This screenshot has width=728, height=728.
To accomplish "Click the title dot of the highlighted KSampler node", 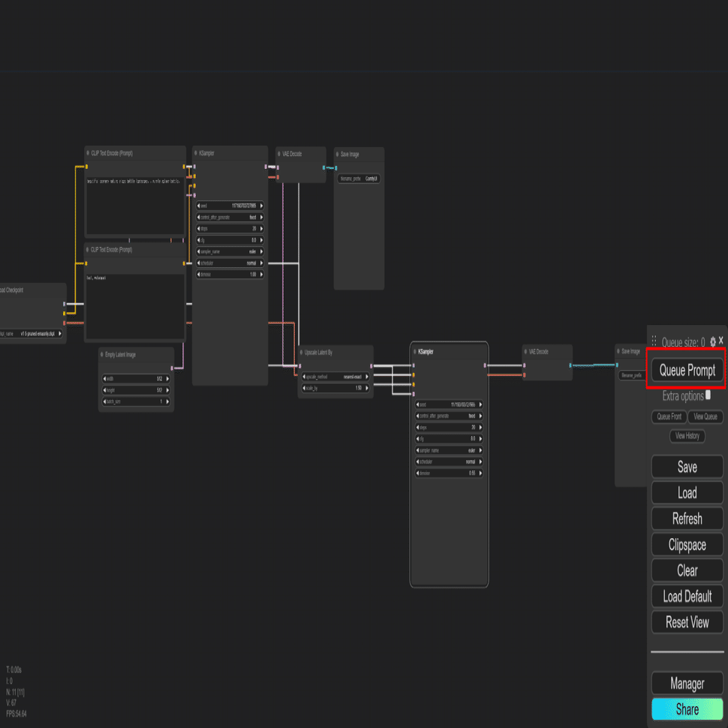I will 414,351.
